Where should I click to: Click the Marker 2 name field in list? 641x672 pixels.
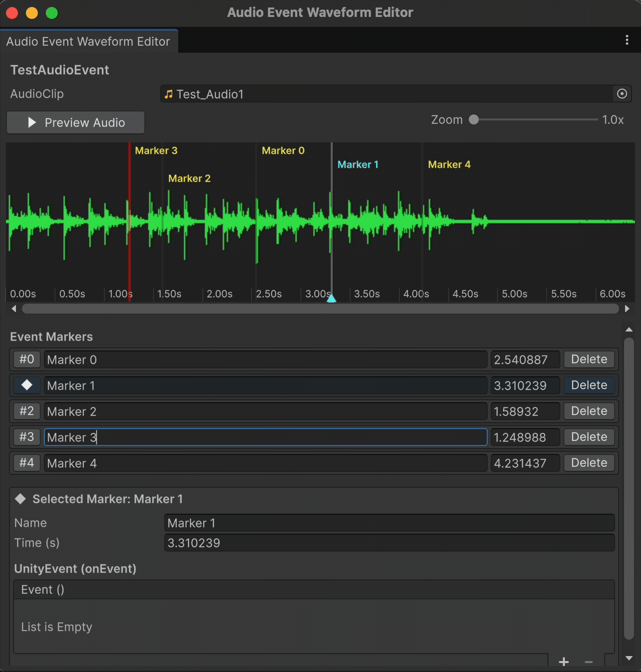pyautogui.click(x=265, y=411)
